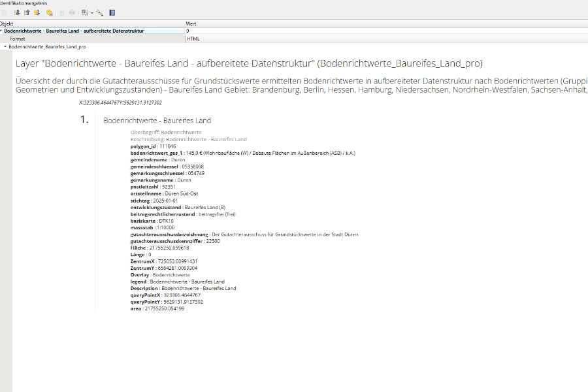
Task: Print selected HTML response
Action: click(x=71, y=12)
